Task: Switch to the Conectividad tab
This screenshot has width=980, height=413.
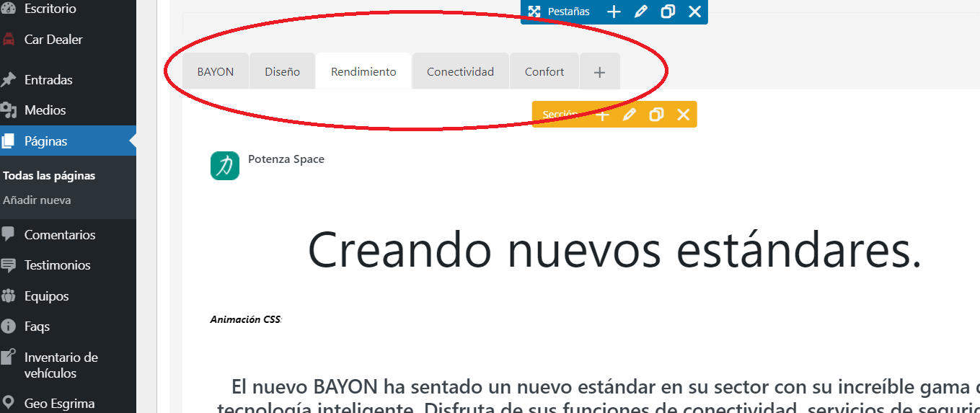Action: click(x=460, y=71)
